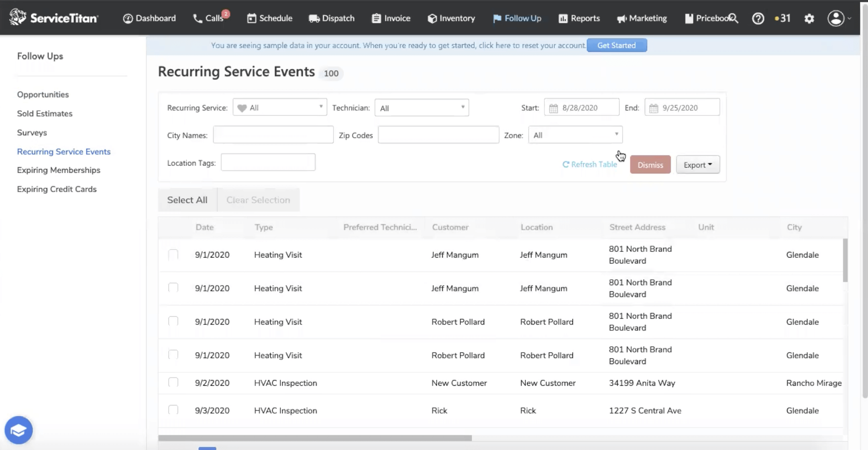
Task: Open the search icon near Pricebook
Action: [x=735, y=18]
